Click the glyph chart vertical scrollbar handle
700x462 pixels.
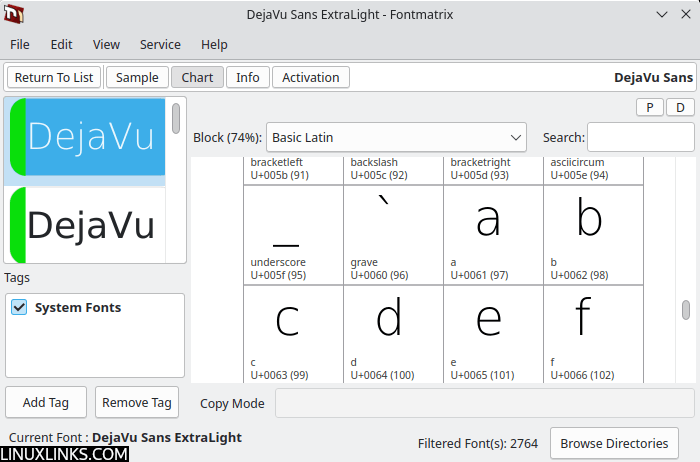click(x=686, y=310)
